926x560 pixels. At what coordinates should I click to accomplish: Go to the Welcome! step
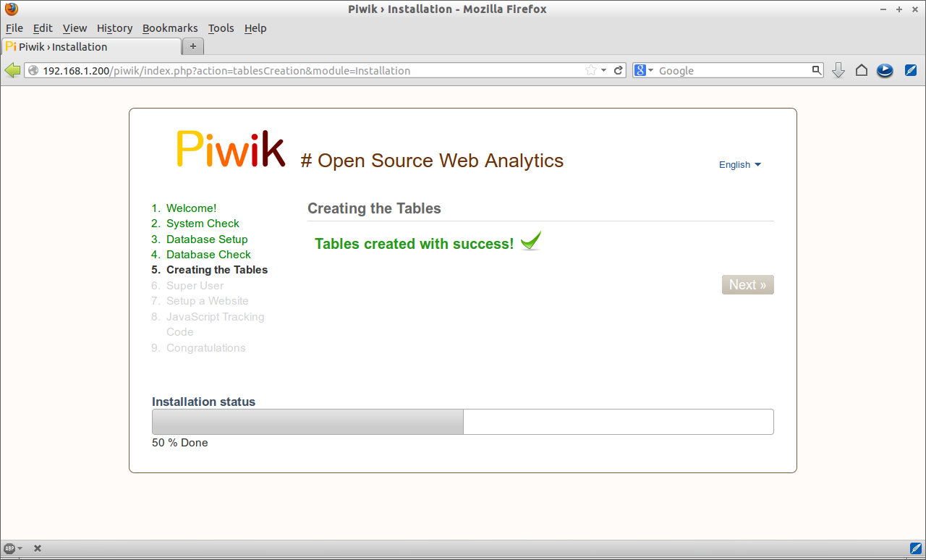(x=191, y=208)
